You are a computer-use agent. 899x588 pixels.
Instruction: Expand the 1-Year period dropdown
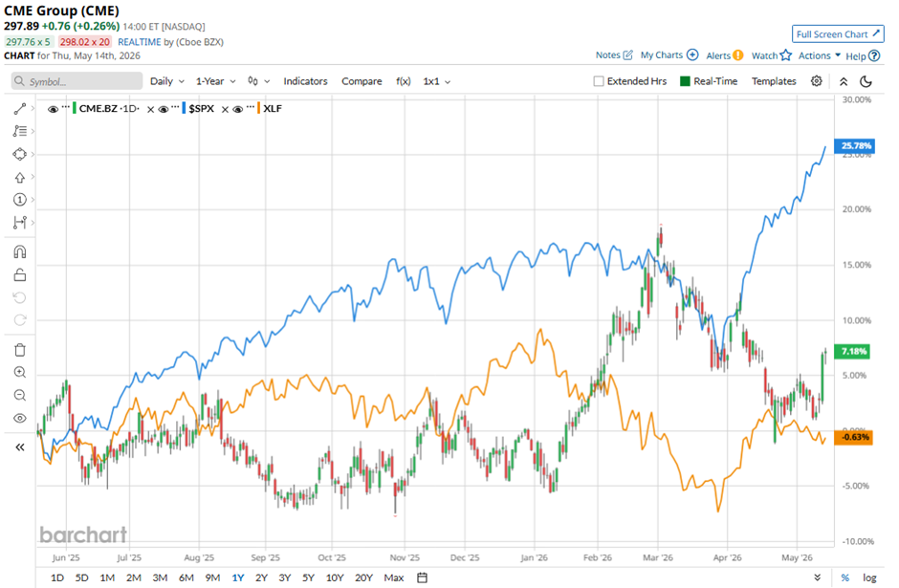point(215,81)
